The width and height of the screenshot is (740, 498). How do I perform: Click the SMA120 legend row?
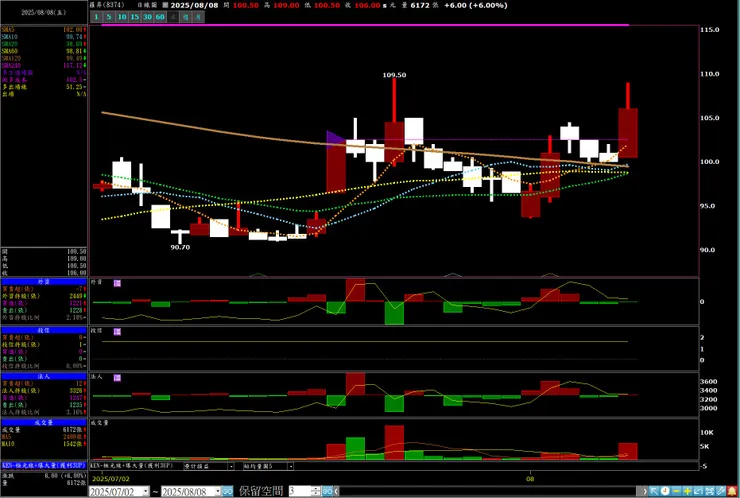click(44, 58)
